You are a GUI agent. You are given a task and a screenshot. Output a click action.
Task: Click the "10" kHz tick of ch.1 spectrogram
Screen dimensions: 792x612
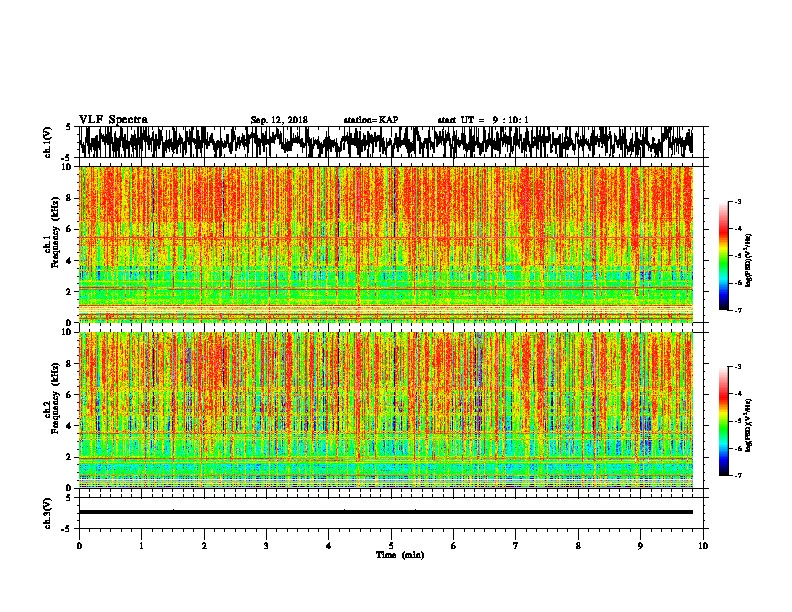click(68, 167)
